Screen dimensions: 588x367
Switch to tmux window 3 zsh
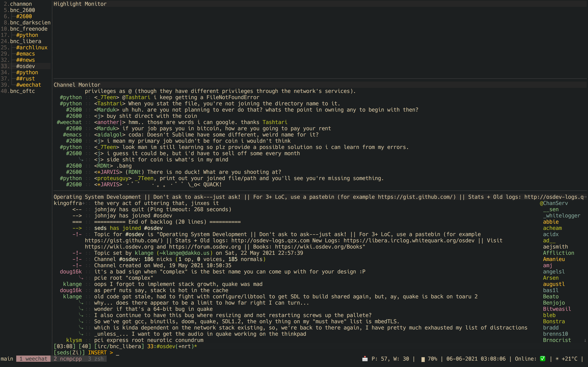[96, 359]
